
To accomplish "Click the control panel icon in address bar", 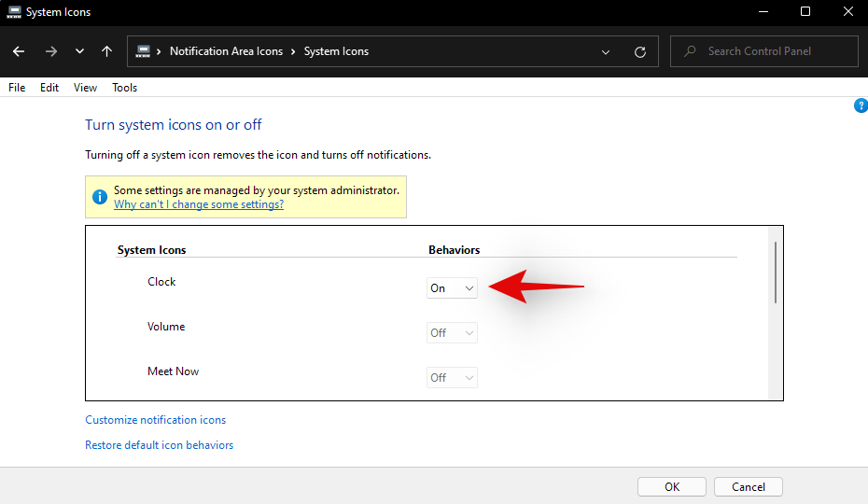I will tap(144, 51).
